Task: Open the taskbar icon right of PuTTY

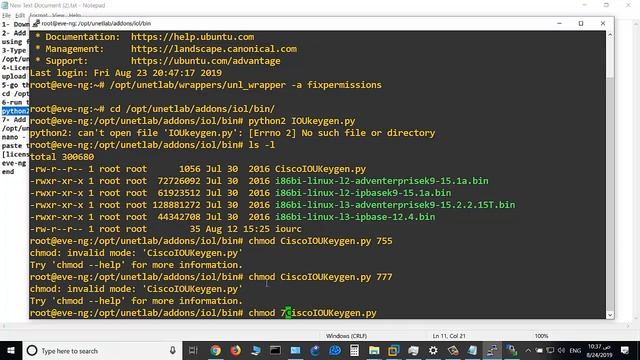Action: 511,351
